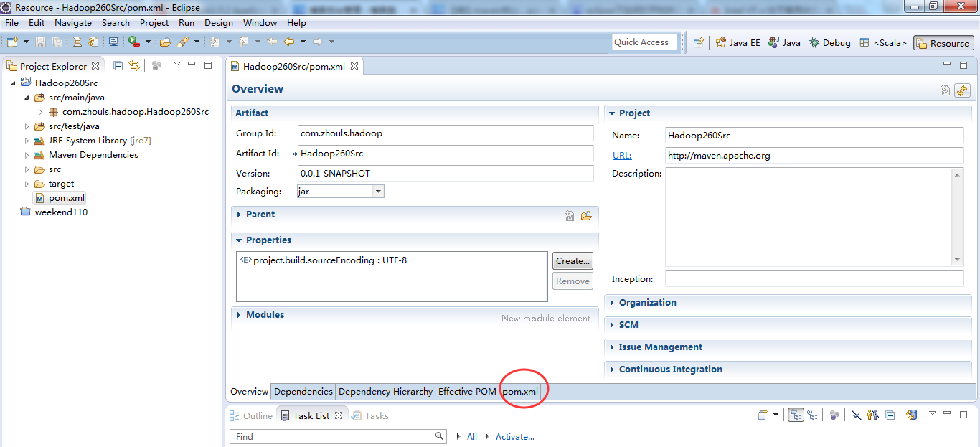The height and width of the screenshot is (447, 980).
Task: Click the Quick Access search box
Action: [644, 42]
